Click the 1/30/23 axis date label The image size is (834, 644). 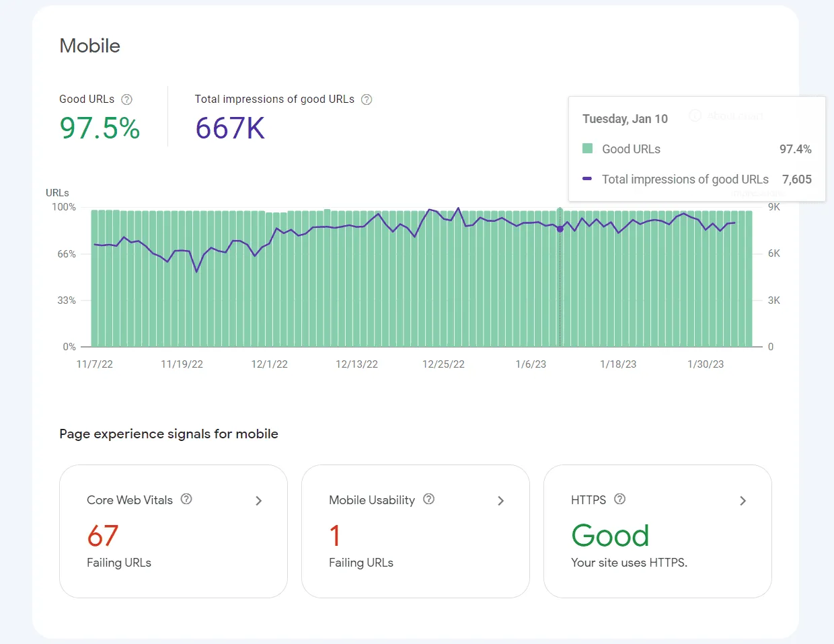[706, 364]
